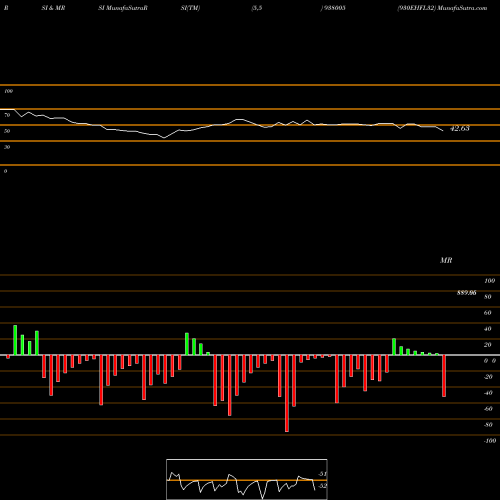The width and height of the screenshot is (500, 500).
Task: Click the -60 label on MR axis
Action: click(488, 409)
